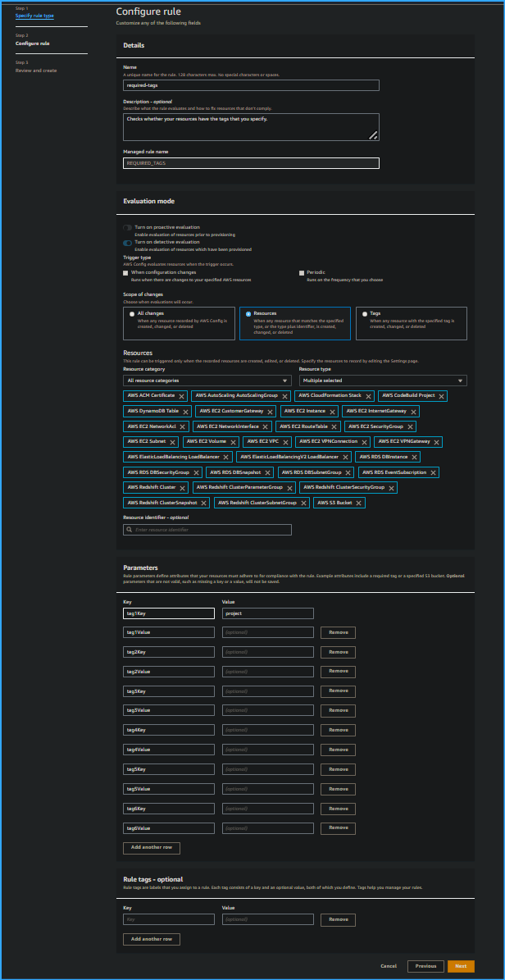Remove the empty rule tag row
The height and width of the screenshot is (980, 505).
[338, 920]
